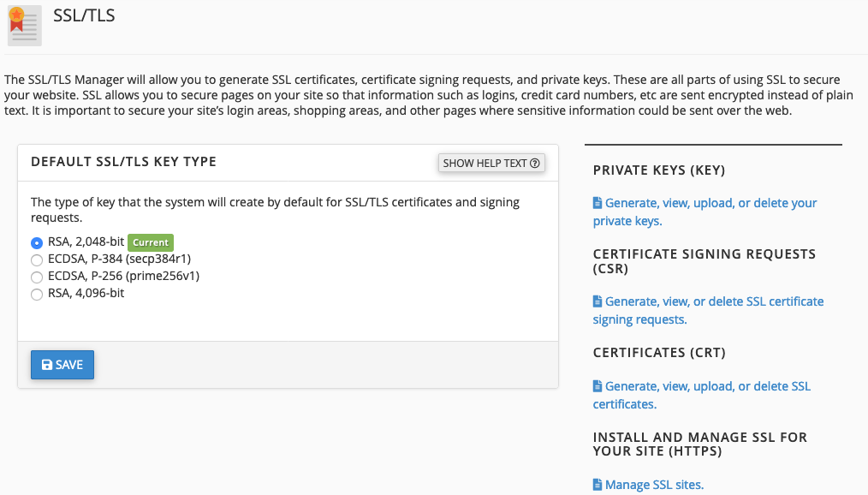Click the document icon beside signing requests link

point(597,301)
